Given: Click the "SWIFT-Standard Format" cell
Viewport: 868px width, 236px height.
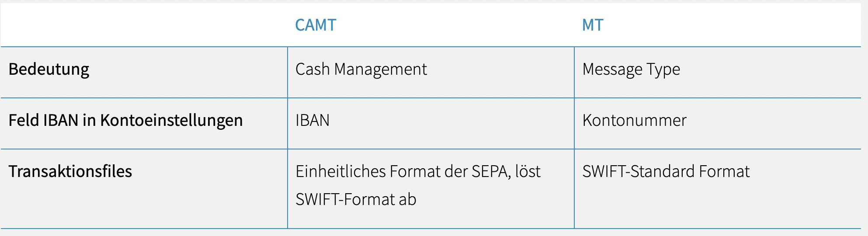Looking at the screenshot, I should (x=666, y=172).
